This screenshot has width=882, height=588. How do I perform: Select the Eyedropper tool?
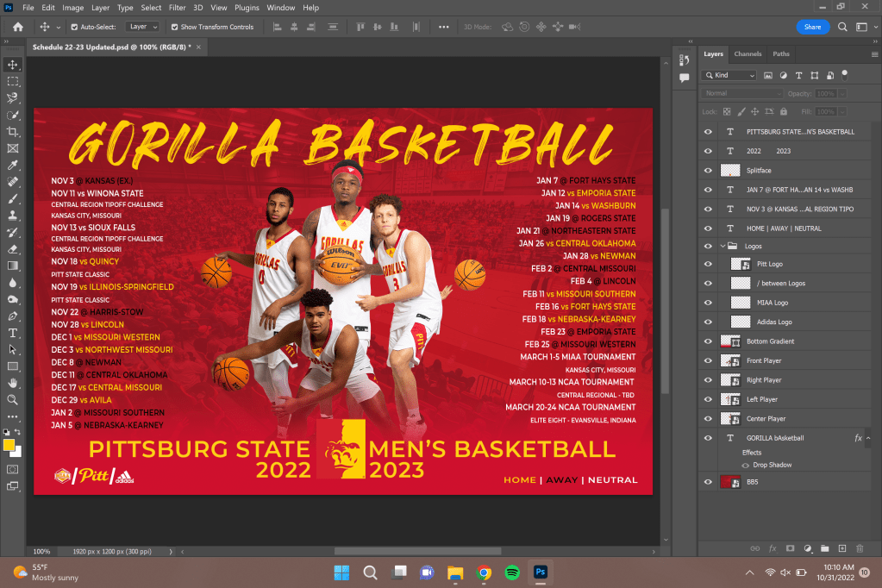(13, 166)
